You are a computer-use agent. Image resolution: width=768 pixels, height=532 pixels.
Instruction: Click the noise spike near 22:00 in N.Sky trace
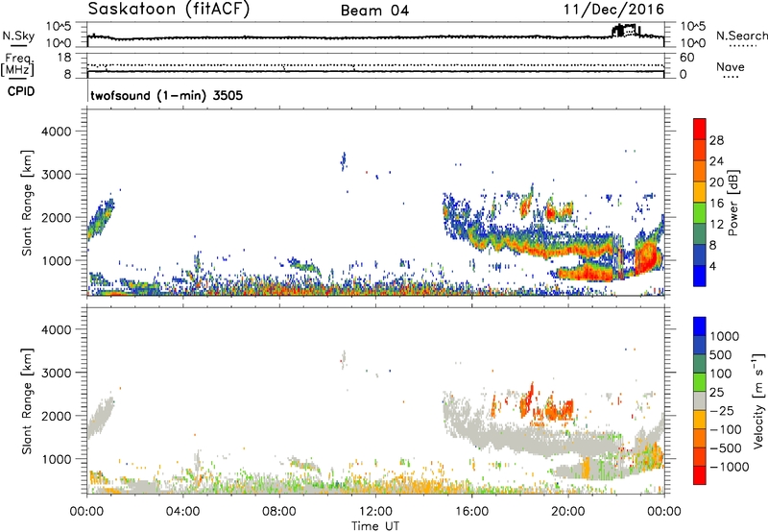coord(626,31)
